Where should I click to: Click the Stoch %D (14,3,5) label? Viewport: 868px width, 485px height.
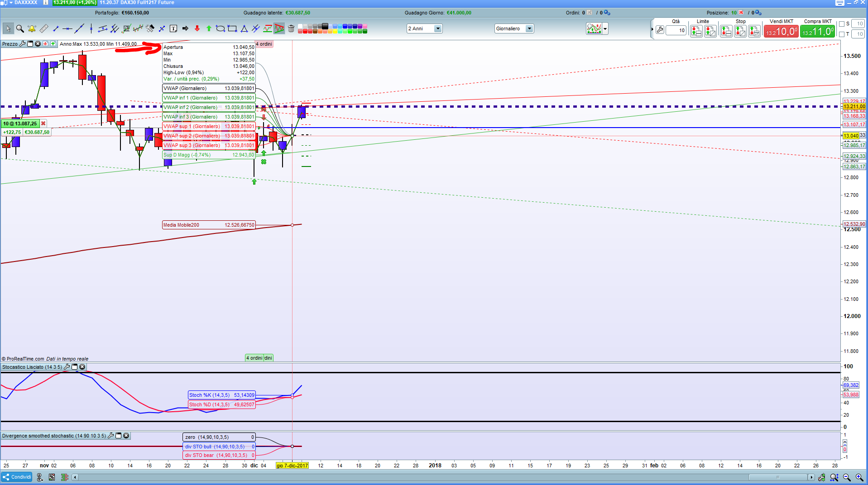[x=222, y=404]
